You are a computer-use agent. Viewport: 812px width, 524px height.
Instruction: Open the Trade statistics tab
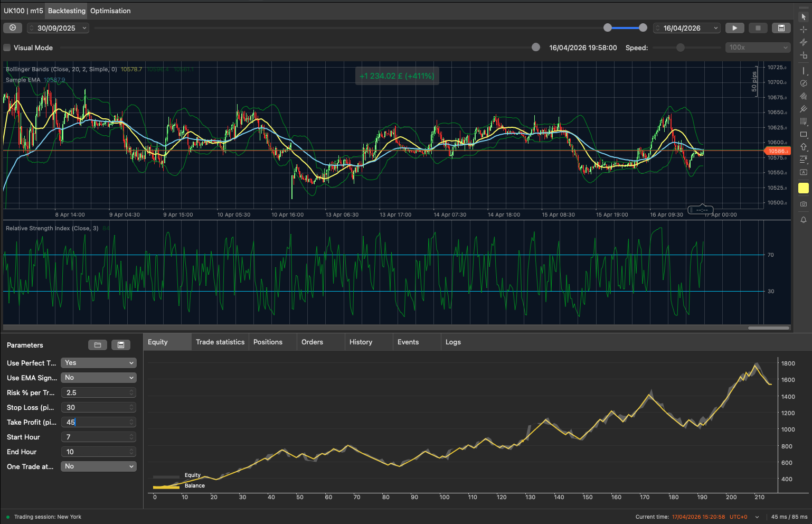pos(220,342)
